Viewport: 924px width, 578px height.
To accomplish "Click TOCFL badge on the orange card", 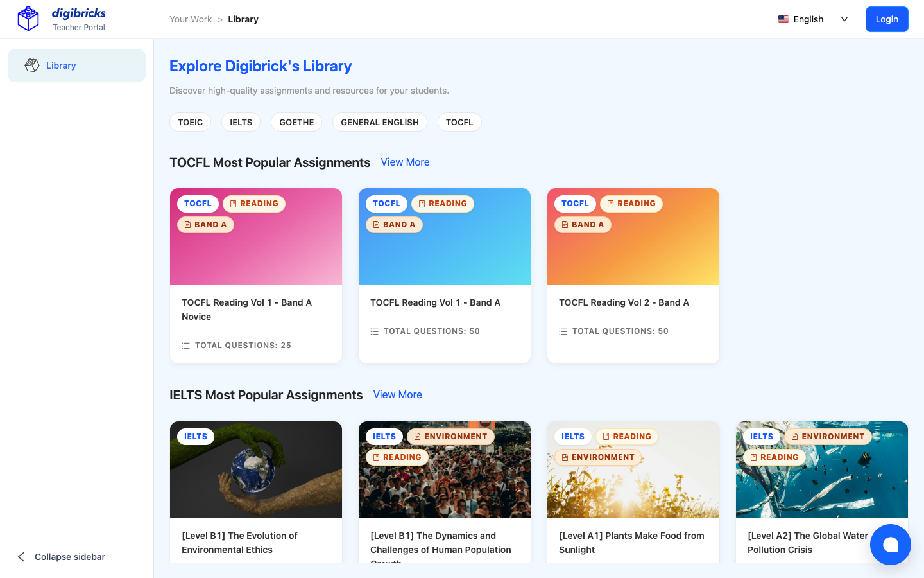I will point(575,204).
